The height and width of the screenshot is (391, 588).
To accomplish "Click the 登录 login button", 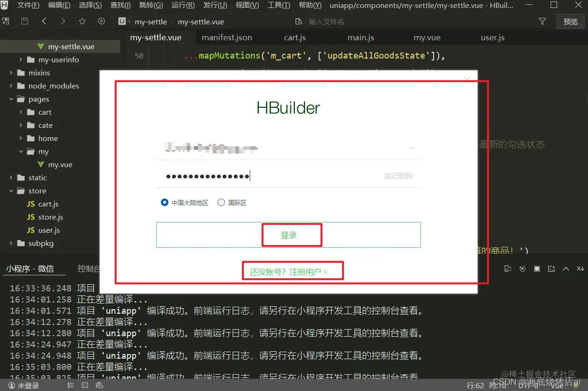I will coord(291,235).
